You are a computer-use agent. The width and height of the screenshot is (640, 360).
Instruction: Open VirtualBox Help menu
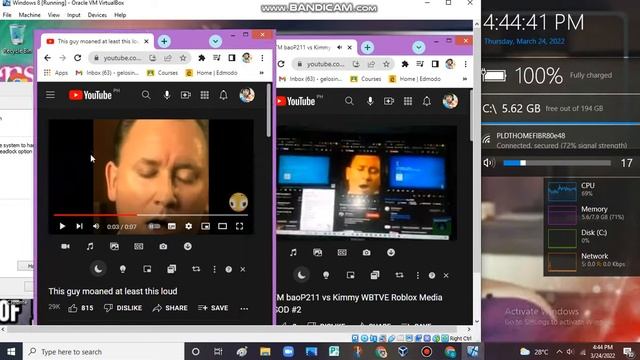click(x=120, y=15)
